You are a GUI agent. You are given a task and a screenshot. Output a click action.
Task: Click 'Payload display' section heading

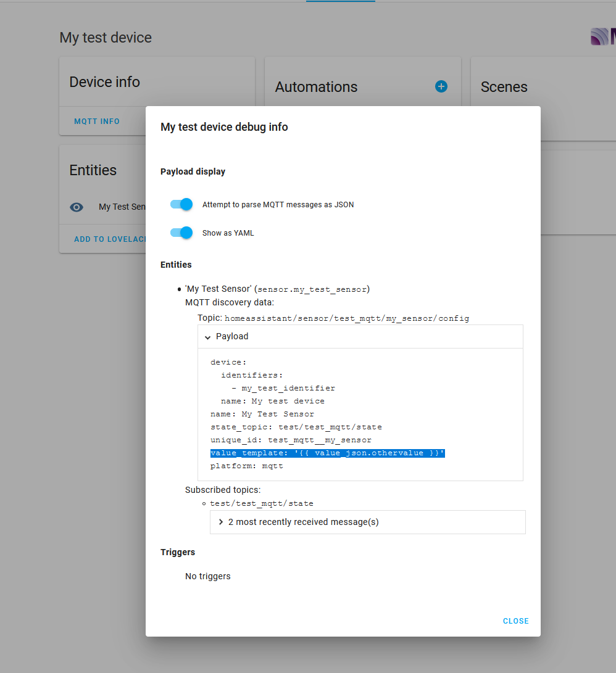193,171
